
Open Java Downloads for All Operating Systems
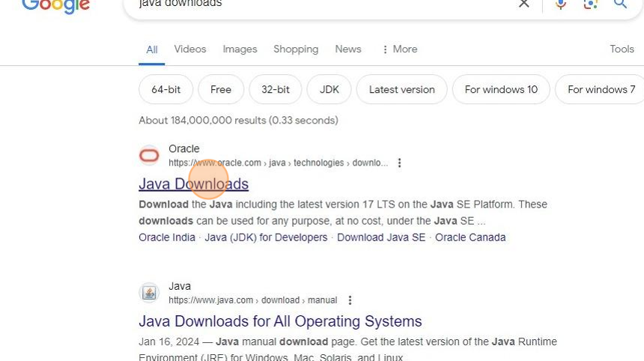(280, 321)
